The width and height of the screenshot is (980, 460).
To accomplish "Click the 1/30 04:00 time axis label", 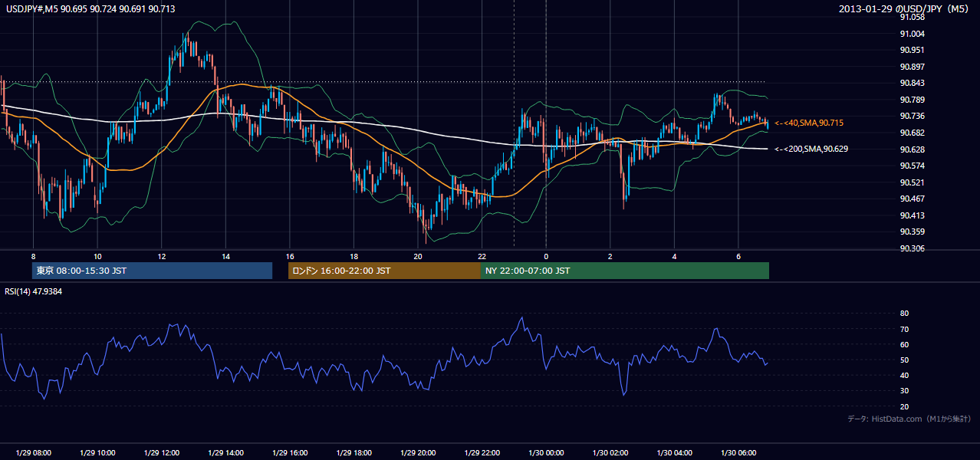I will pyautogui.click(x=673, y=453).
